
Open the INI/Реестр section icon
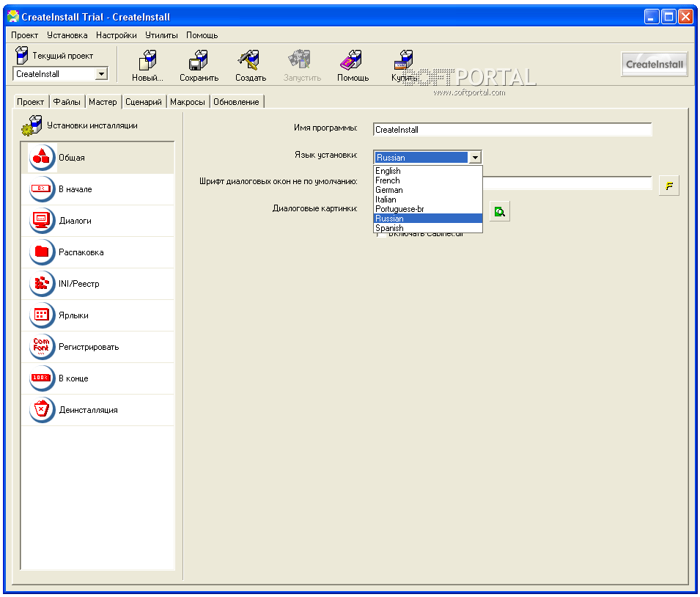pyautogui.click(x=42, y=283)
